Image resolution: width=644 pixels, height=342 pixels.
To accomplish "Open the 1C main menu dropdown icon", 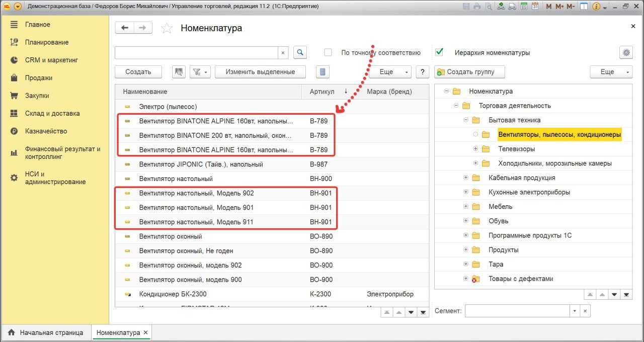I will [x=18, y=7].
